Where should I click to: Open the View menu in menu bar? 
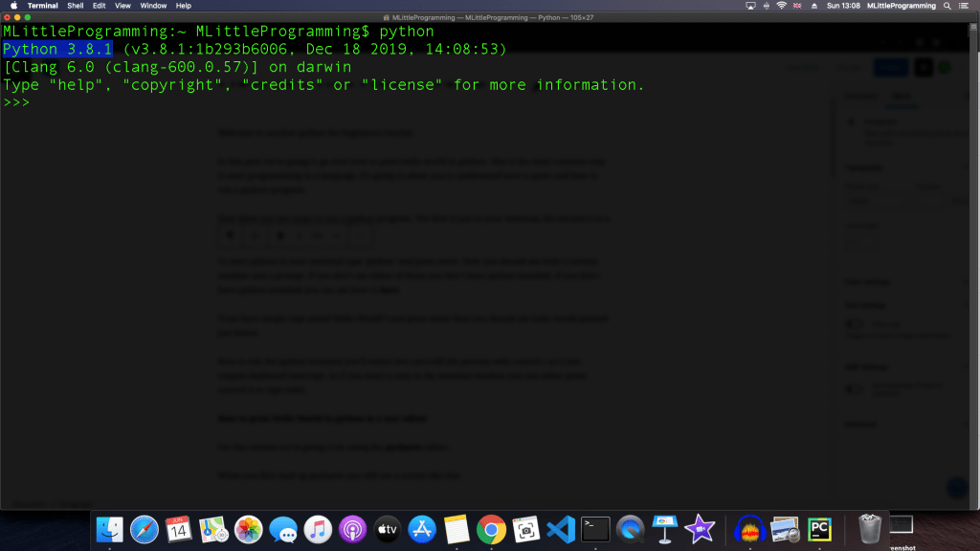coord(122,6)
